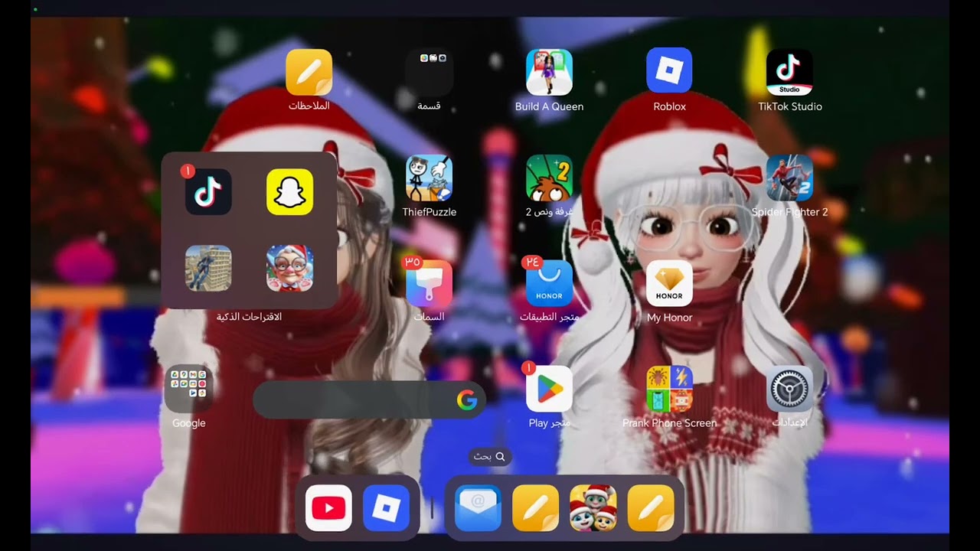The width and height of the screenshot is (980, 551).
Task: Open Spider Fighter 2
Action: coord(789,178)
